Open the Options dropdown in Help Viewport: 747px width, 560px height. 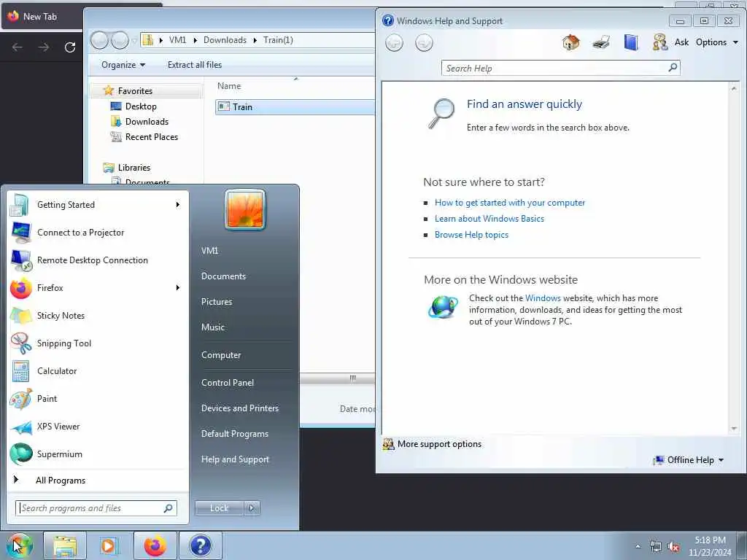[717, 42]
